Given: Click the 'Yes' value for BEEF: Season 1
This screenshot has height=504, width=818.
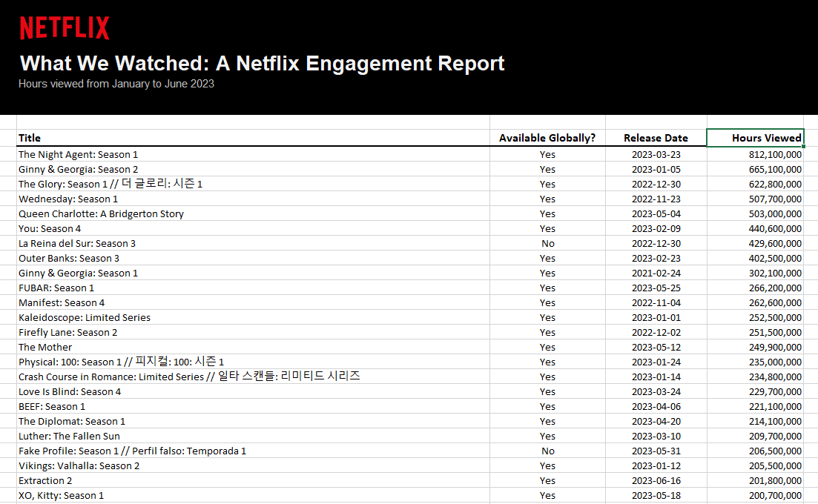Looking at the screenshot, I should (547, 407).
